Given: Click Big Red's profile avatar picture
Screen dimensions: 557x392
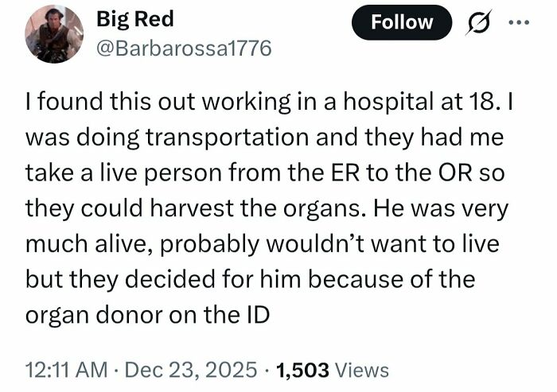Looking at the screenshot, I should (54, 34).
